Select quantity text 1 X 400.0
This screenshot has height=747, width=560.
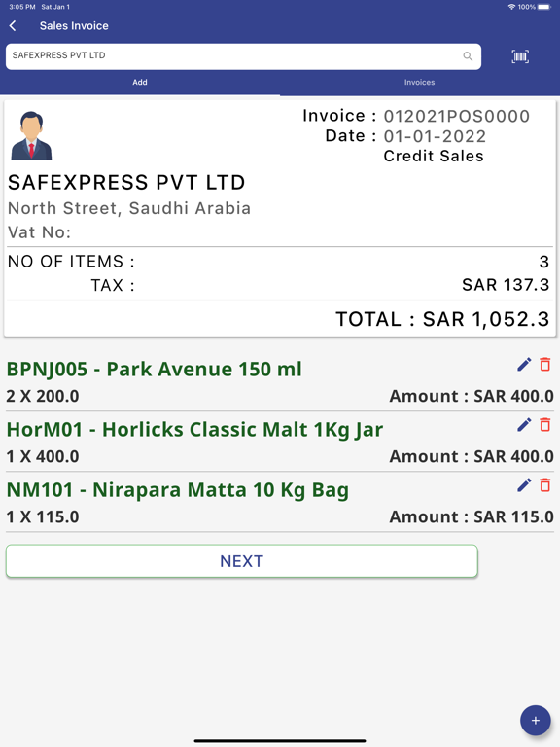(x=43, y=457)
